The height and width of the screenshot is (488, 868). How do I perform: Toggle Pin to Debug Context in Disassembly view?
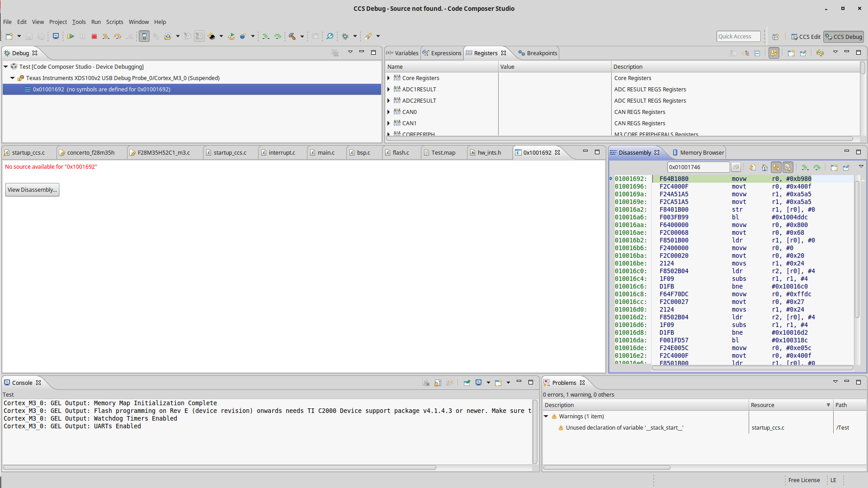846,167
